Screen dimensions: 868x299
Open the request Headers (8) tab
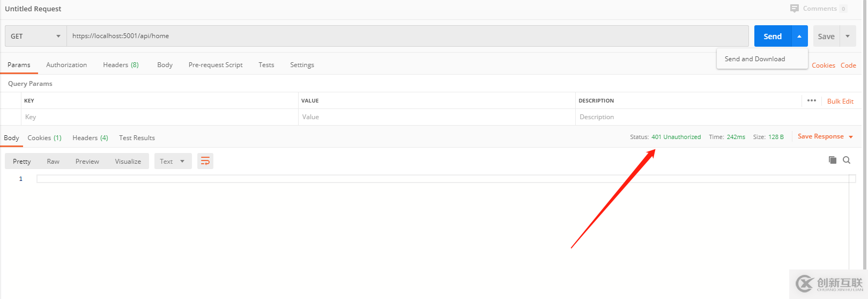[121, 65]
